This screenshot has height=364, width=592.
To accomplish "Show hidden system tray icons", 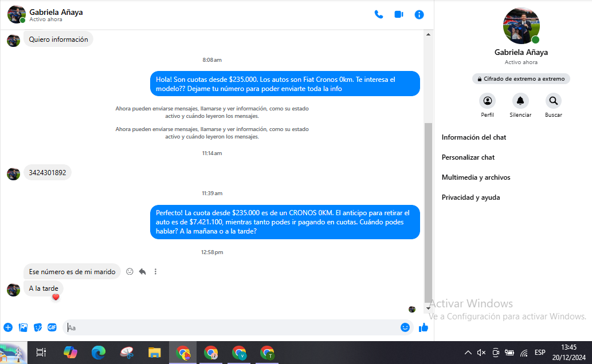I will (468, 353).
